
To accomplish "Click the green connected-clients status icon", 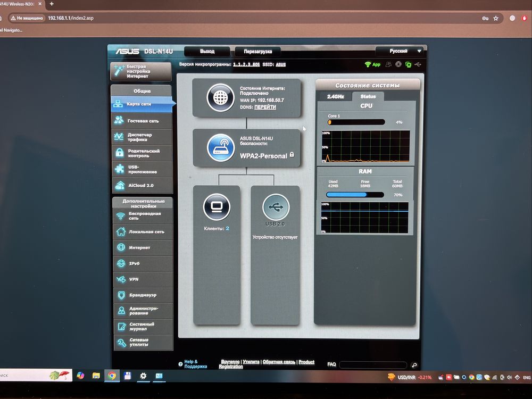I will click(x=408, y=64).
